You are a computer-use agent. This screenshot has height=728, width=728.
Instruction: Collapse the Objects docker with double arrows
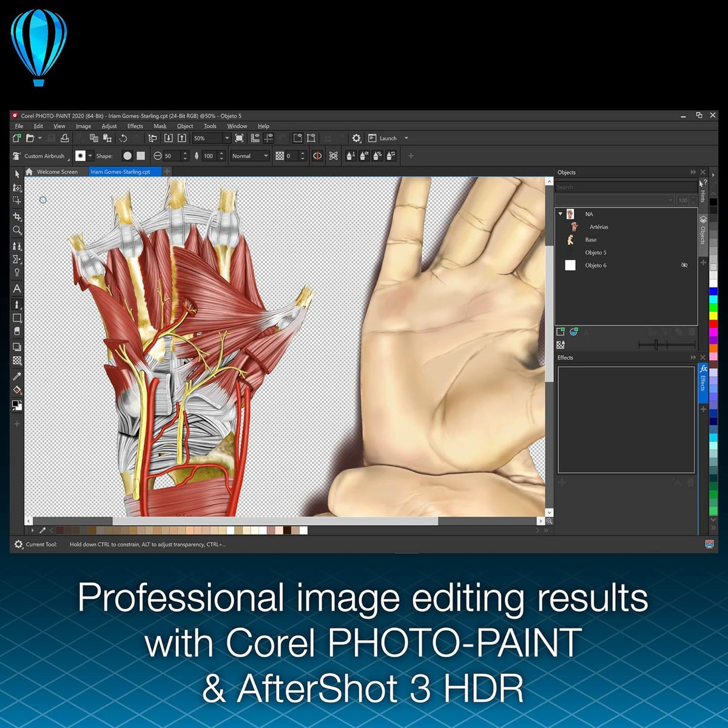(693, 172)
